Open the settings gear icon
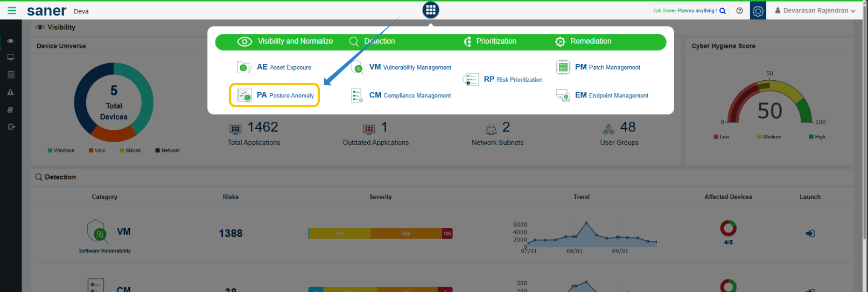868x292 pixels. [x=758, y=11]
